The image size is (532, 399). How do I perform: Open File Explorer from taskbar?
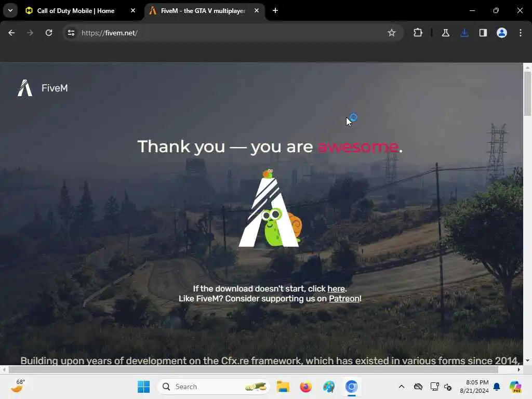[283, 387]
